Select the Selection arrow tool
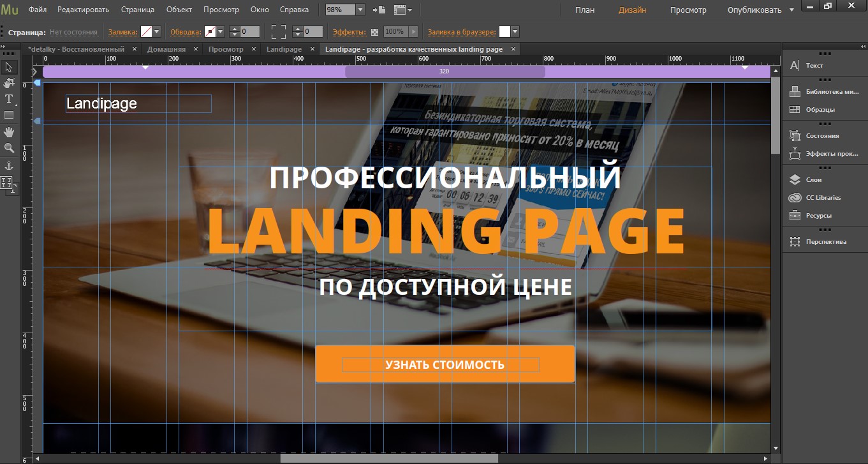Screen dimensions: 868x464 [x=9, y=67]
